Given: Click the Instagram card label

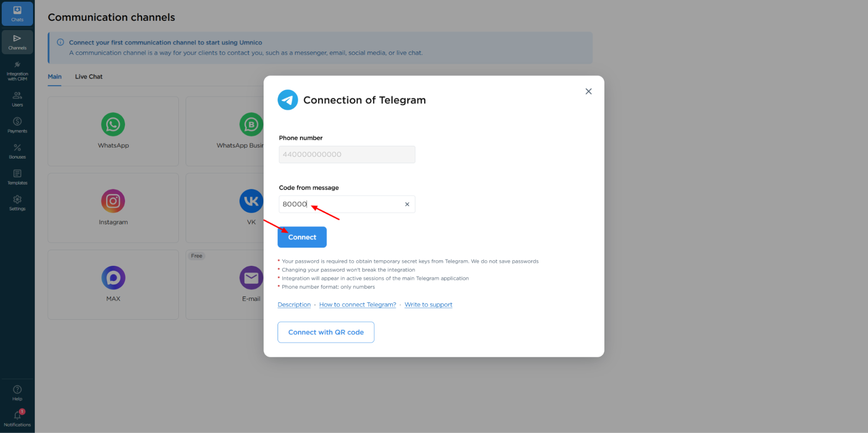Looking at the screenshot, I should click(x=113, y=222).
